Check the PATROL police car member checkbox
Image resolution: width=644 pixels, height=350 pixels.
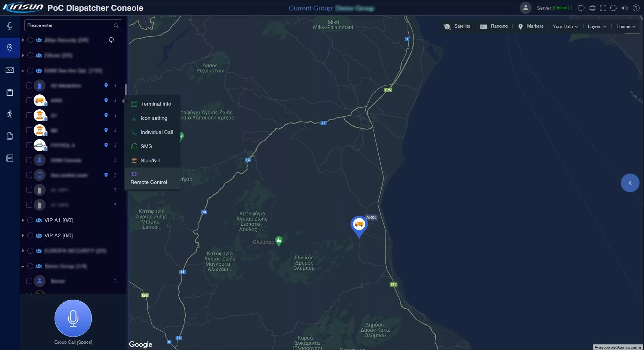(29, 145)
